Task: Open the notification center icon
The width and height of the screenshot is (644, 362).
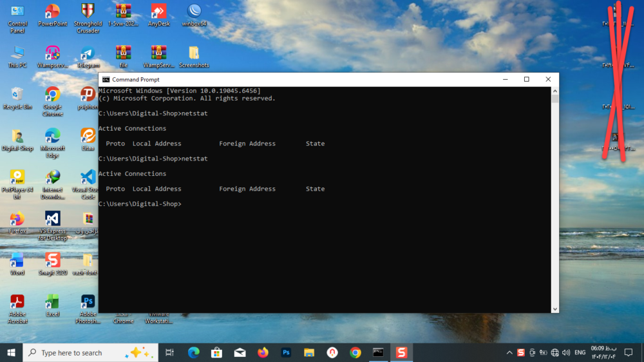Action: [x=629, y=352]
